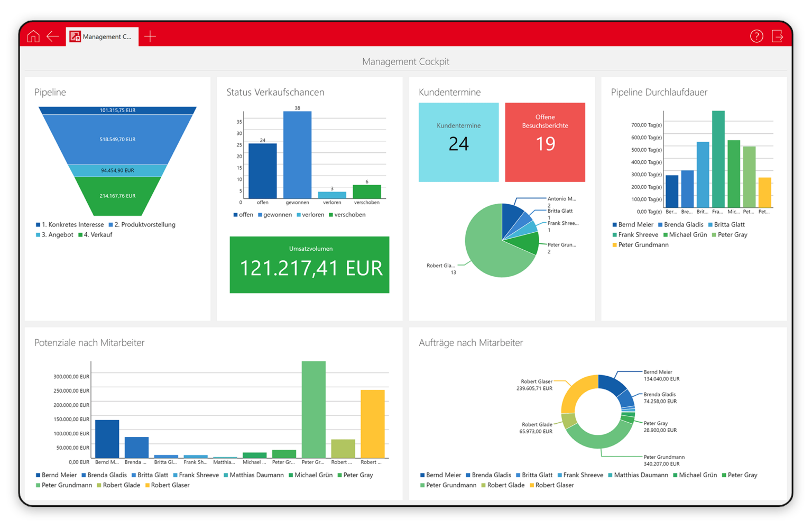Screen dimensions: 812x528
Task: Toggle the 'offen' legend in Status Verkaufschancen
Action: coord(244,214)
